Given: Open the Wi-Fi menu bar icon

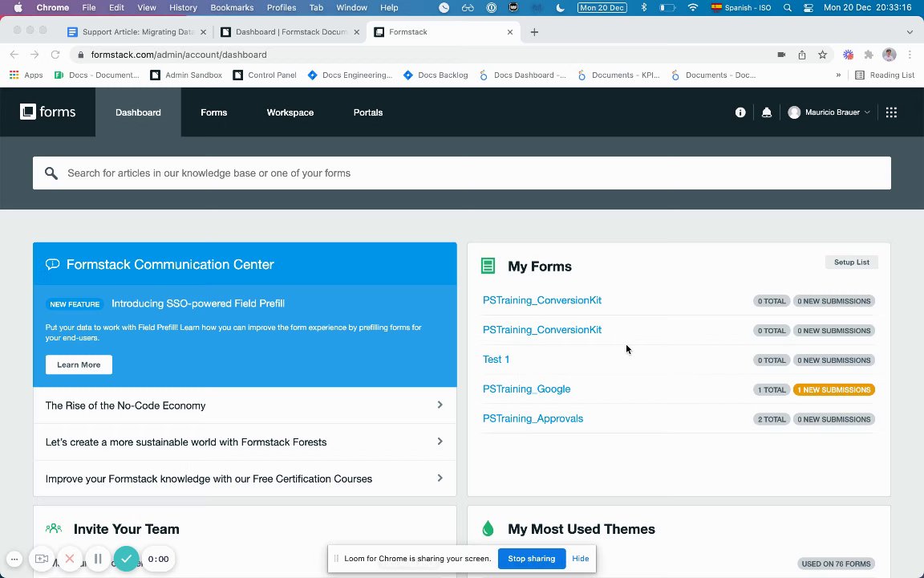Looking at the screenshot, I should click(x=693, y=8).
